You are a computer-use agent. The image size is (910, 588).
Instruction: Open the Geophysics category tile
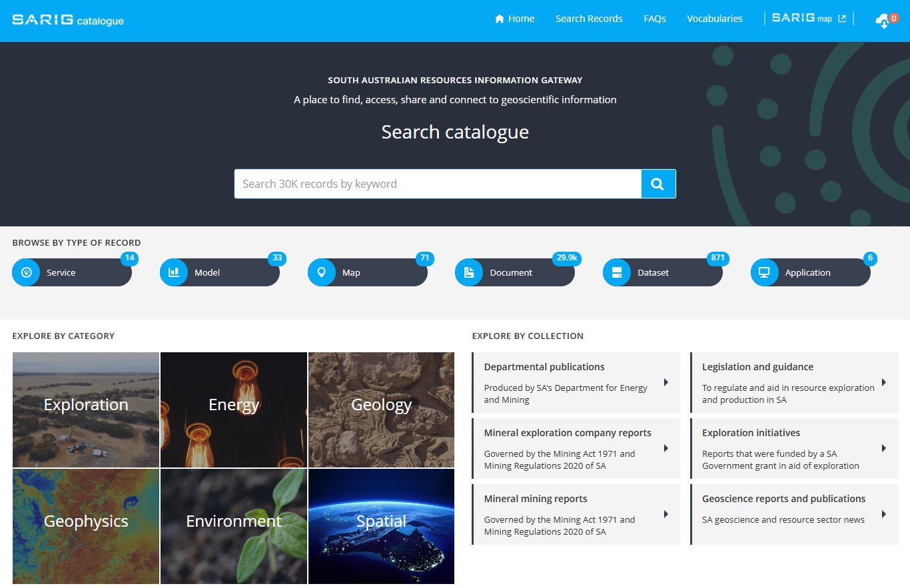[x=86, y=526]
